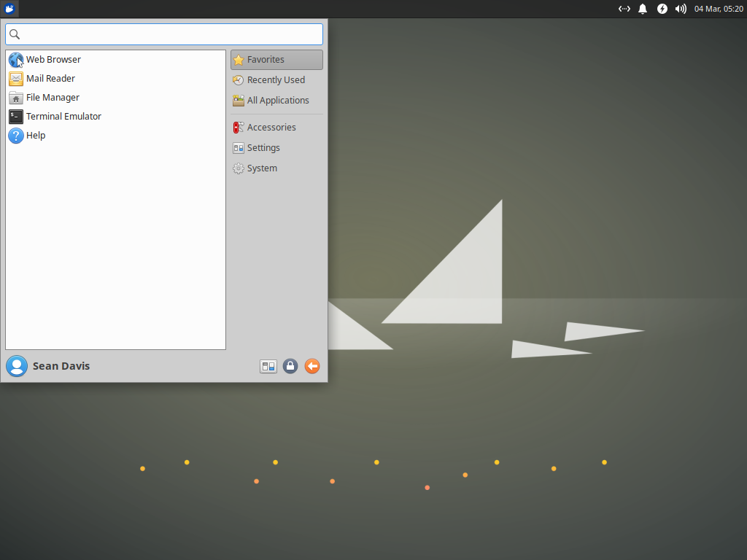Viewport: 747px width, 560px height.
Task: Open the All Settings icon in Whisker Menu
Action: [268, 366]
